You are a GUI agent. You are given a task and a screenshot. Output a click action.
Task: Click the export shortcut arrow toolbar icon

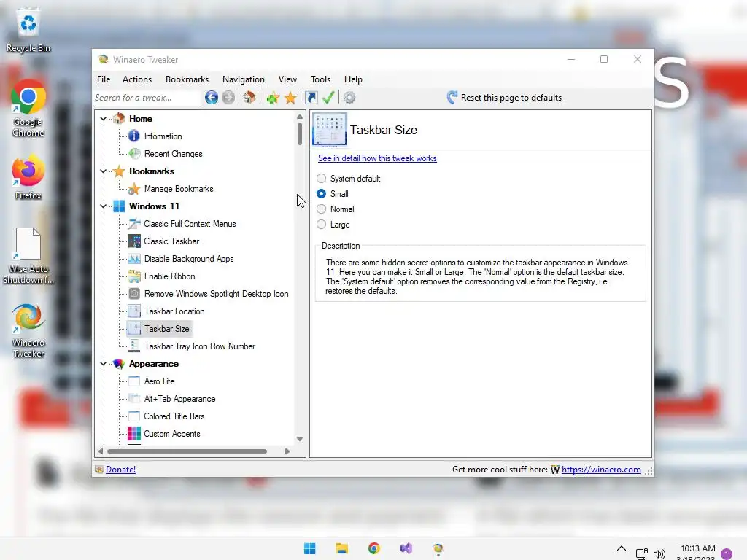[311, 98]
